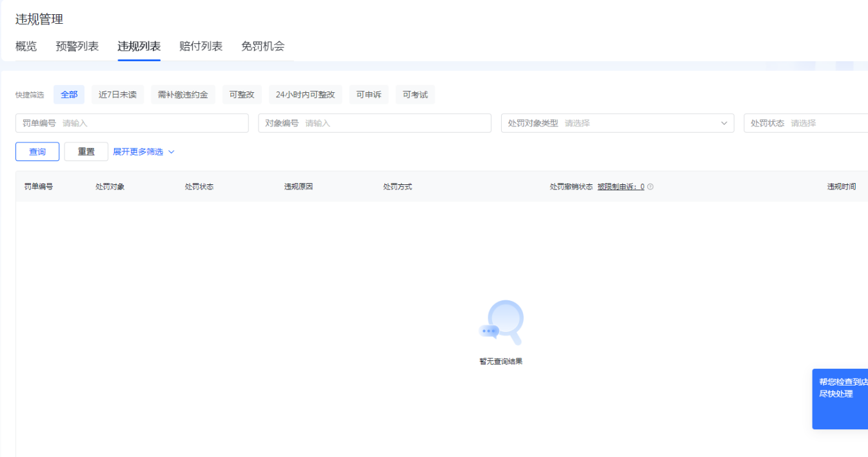Enable the 24小时内可整改 filter
This screenshot has height=457, width=868.
click(x=305, y=95)
